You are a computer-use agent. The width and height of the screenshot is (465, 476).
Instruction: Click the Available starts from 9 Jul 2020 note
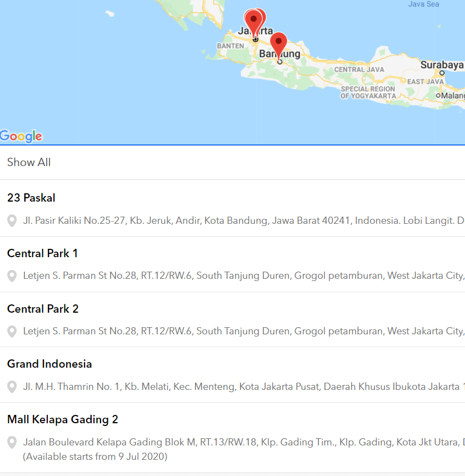click(95, 457)
